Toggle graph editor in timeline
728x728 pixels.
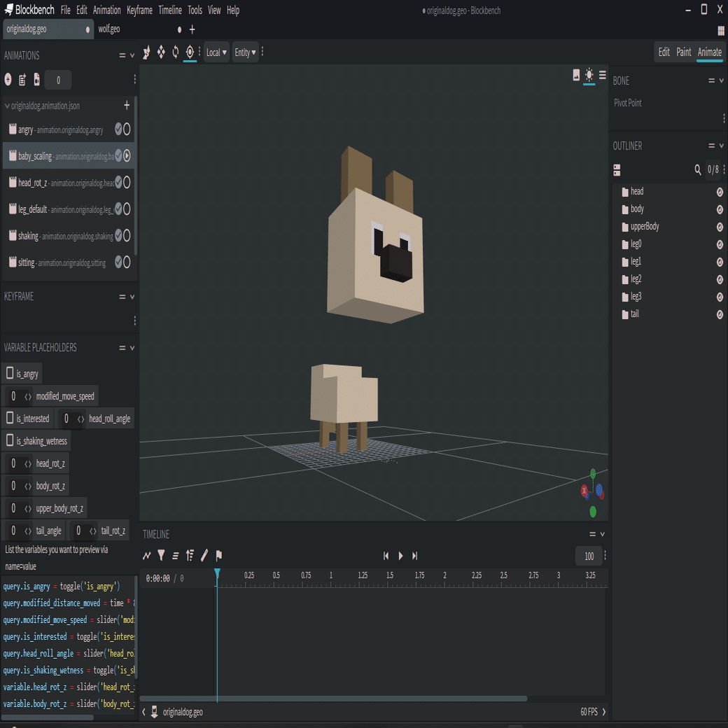[147, 556]
